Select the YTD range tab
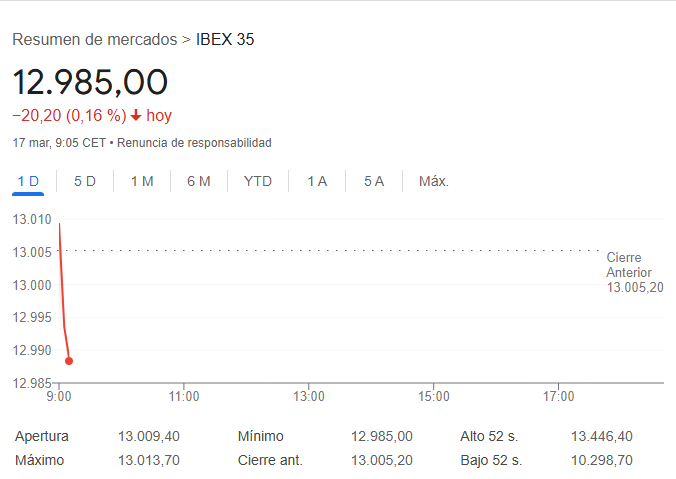The image size is (676, 479). coord(258,181)
